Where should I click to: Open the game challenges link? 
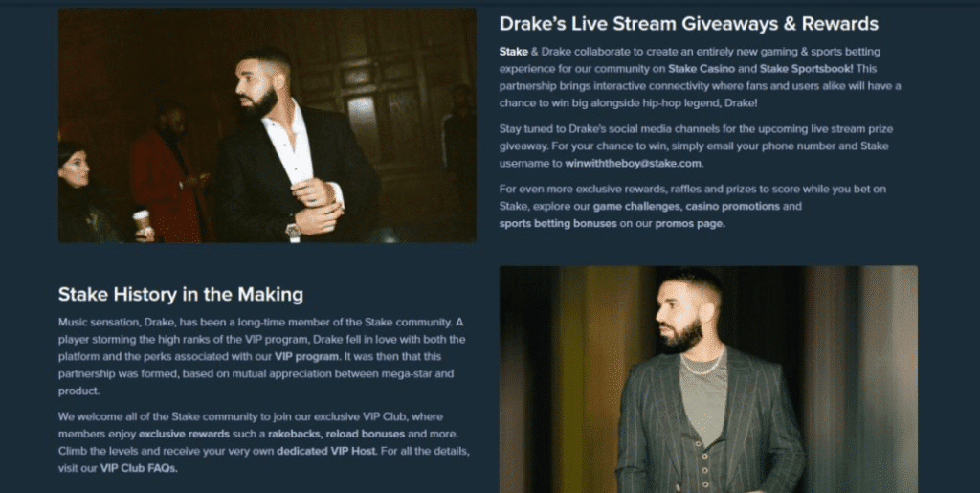[x=636, y=206]
